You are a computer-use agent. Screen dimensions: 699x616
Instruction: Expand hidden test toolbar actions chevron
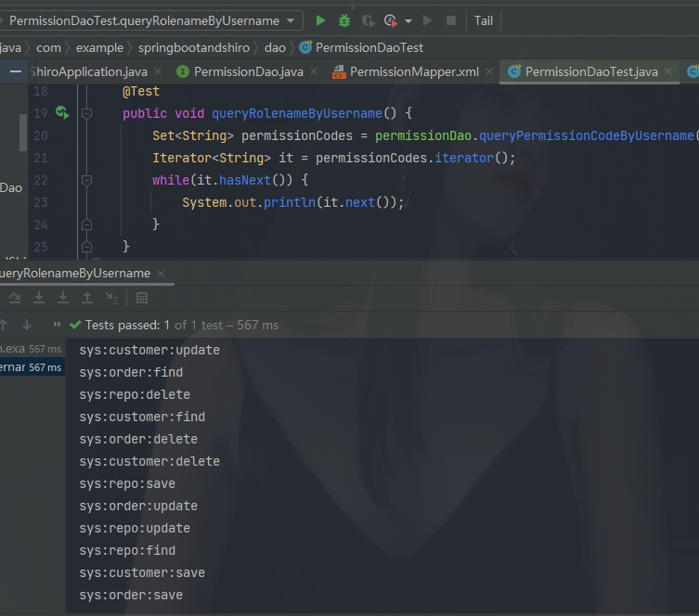click(x=57, y=325)
